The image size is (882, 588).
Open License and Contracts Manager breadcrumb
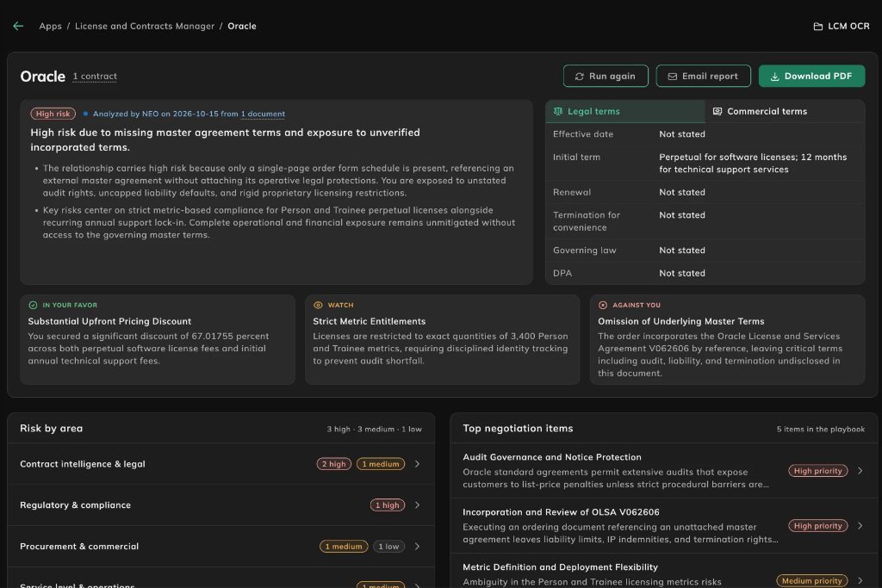[145, 26]
